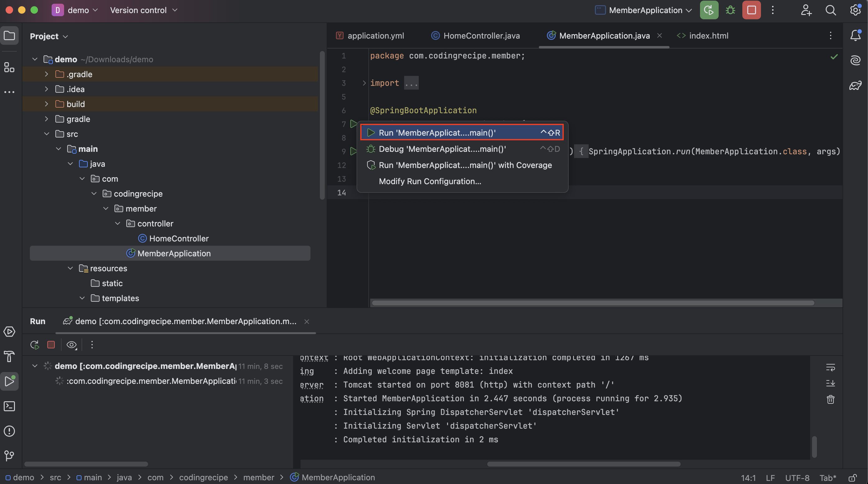Viewport: 868px width, 484px height.
Task: Click Rerun icon in Run panel toolbar
Action: pyautogui.click(x=35, y=345)
